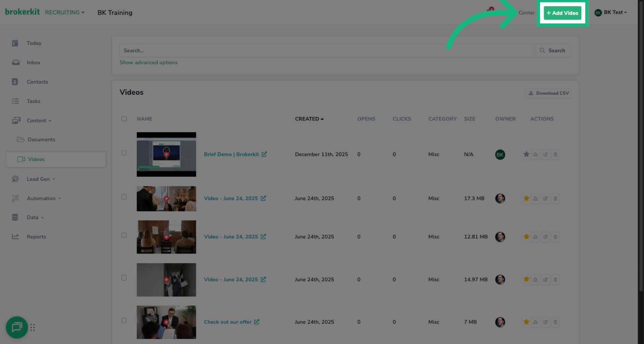
Task: Click Show advanced options link
Action: [x=149, y=63]
